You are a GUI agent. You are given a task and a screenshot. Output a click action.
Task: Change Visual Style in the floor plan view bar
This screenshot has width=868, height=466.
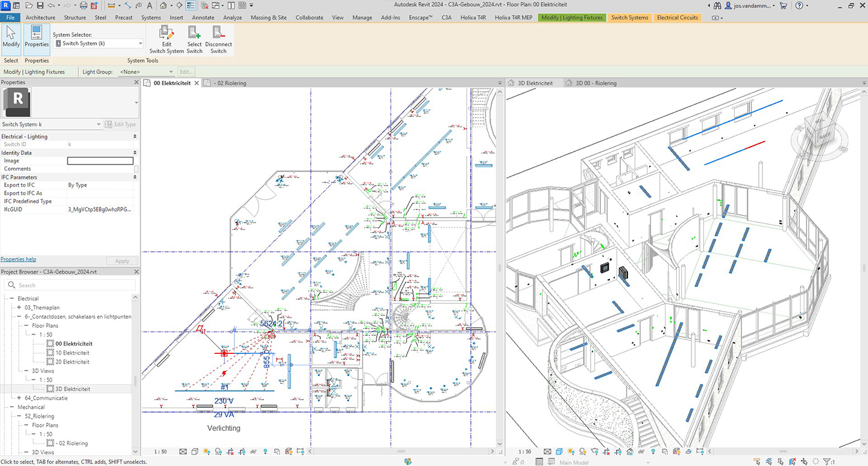195,452
